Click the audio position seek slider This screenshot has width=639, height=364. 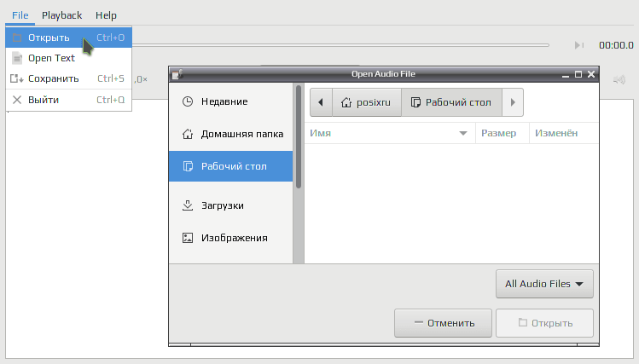pyautogui.click(x=340, y=45)
